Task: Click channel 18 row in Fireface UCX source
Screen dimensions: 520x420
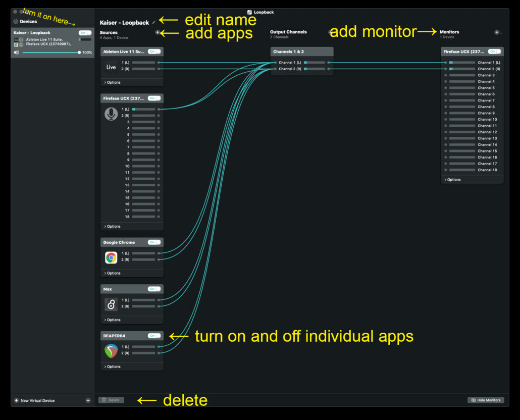Action: pos(142,217)
